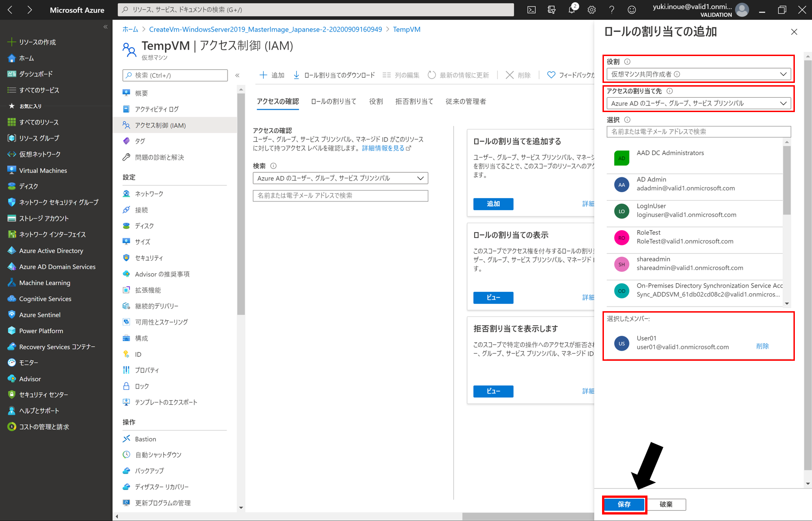Click ホーム in the breadcrumb
Screen dimensions: 812x521
[130, 29]
